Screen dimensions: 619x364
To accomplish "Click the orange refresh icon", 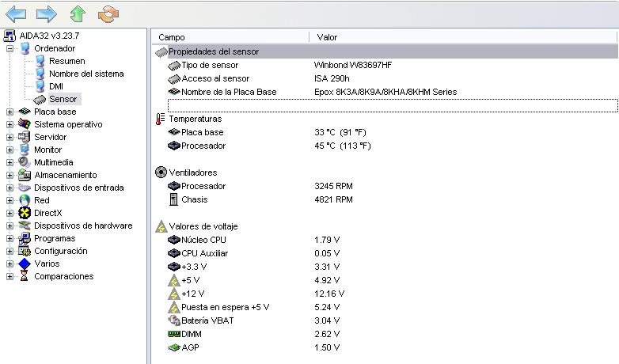I will pos(108,14).
